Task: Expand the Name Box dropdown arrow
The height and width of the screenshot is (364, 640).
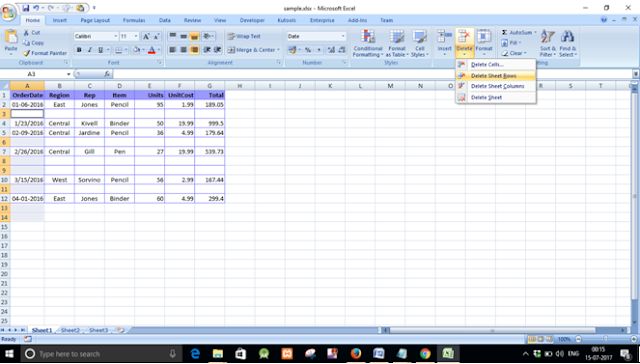Action: [x=69, y=74]
